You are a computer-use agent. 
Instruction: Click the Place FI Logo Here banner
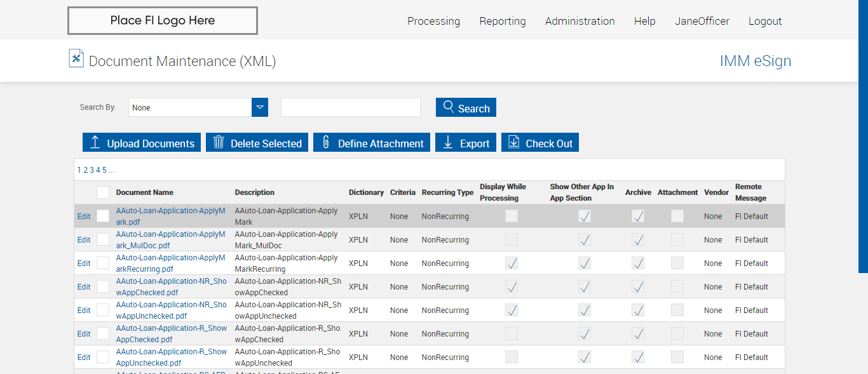[163, 21]
